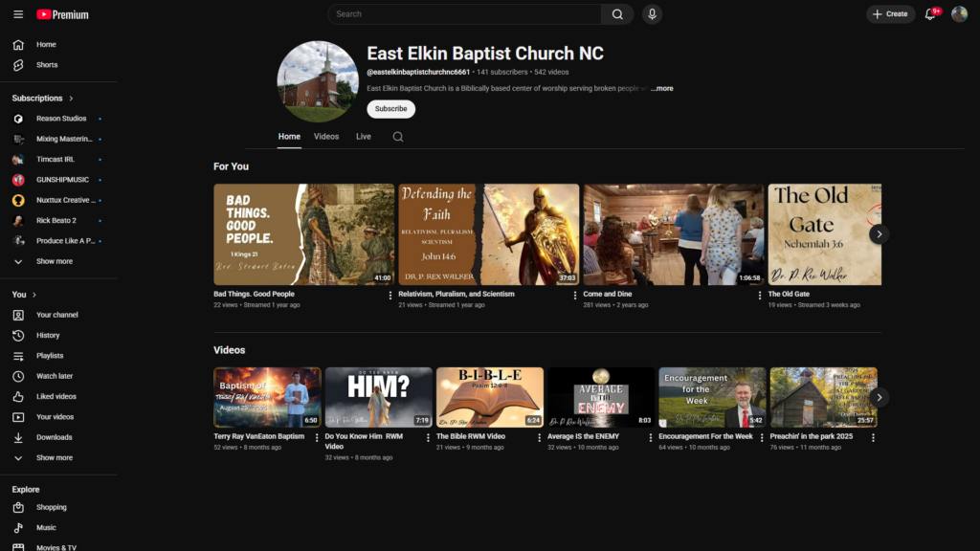Expand Subscriptions section chevron
The image size is (980, 551).
click(71, 99)
